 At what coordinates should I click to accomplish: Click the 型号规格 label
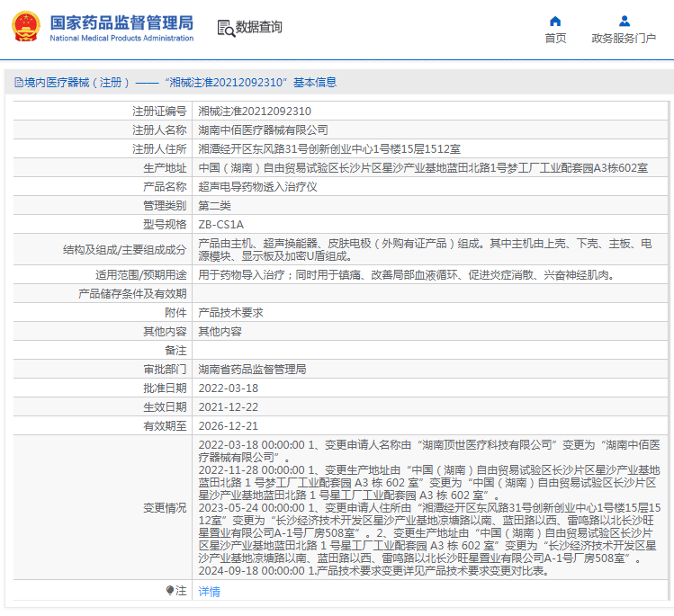[x=165, y=225]
